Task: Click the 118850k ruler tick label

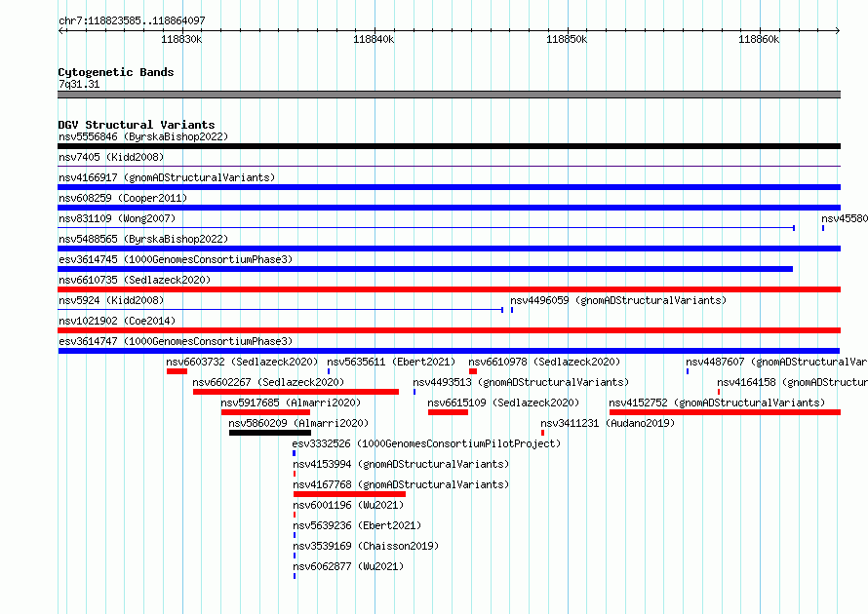Action: point(567,39)
